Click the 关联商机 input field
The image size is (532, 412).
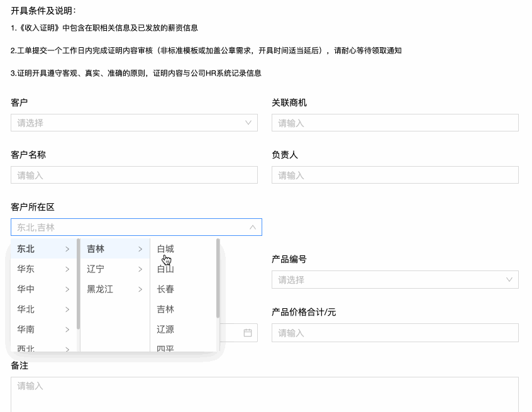point(395,123)
